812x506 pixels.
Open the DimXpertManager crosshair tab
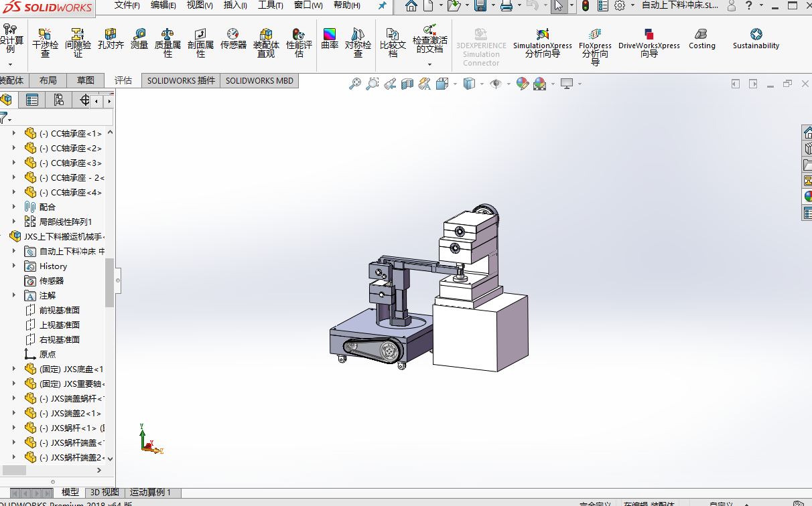pyautogui.click(x=84, y=100)
